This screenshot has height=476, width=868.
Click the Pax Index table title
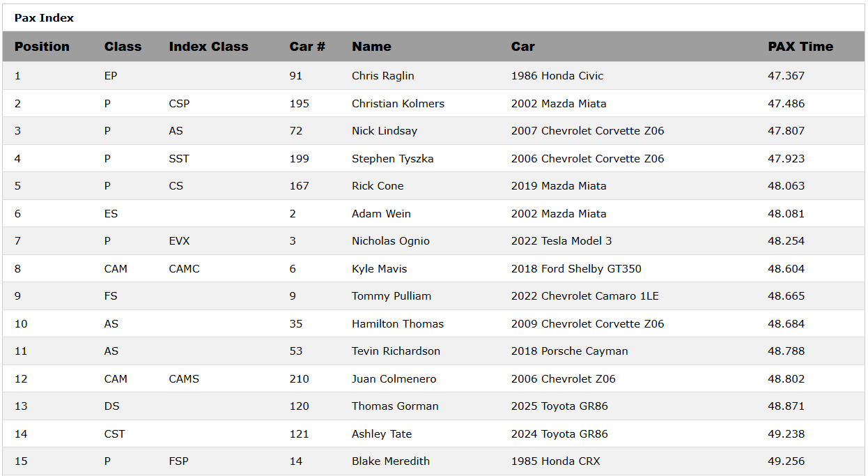point(44,18)
